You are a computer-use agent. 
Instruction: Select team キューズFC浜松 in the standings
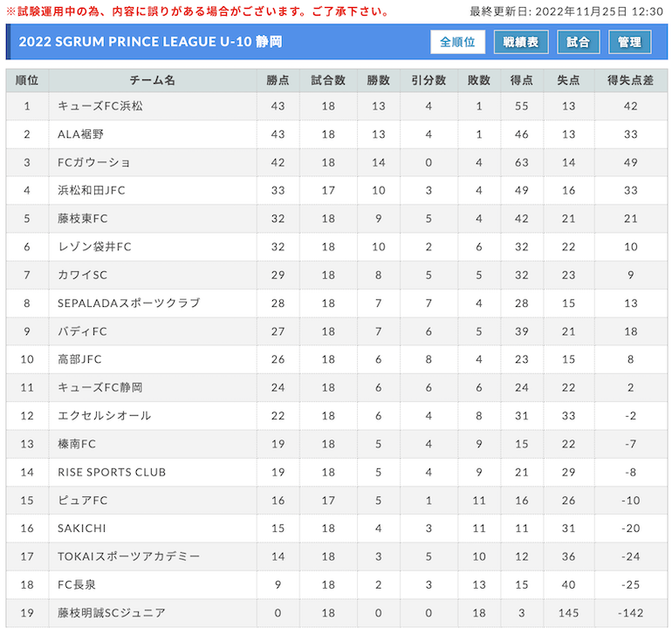[x=100, y=106]
